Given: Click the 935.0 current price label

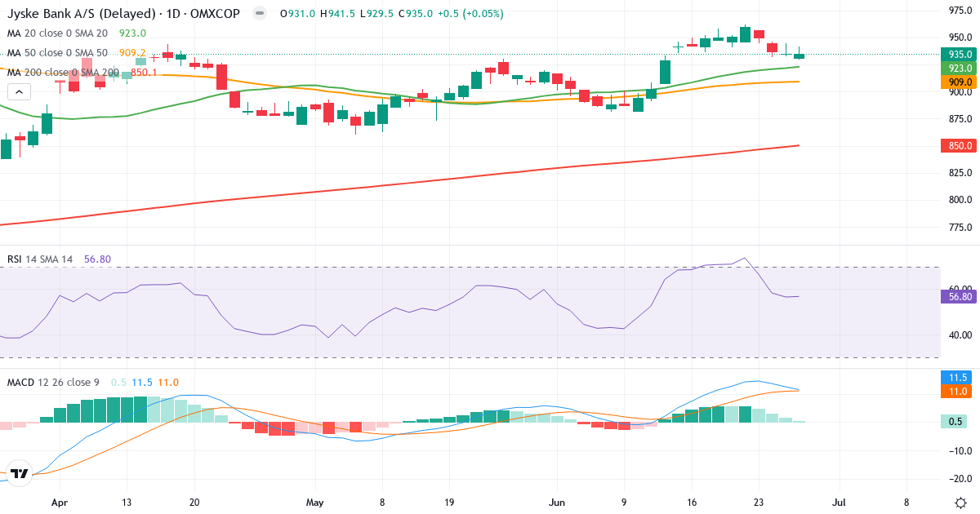Looking at the screenshot, I should point(959,54).
